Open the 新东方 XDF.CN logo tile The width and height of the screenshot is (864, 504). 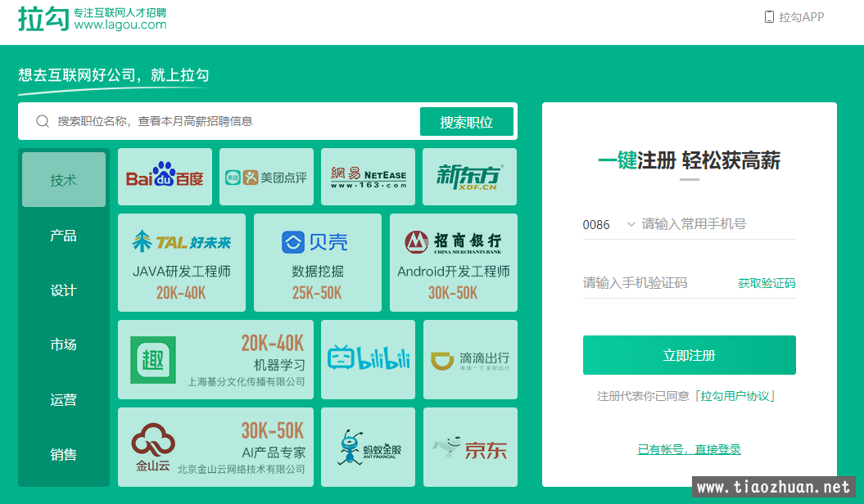[469, 177]
